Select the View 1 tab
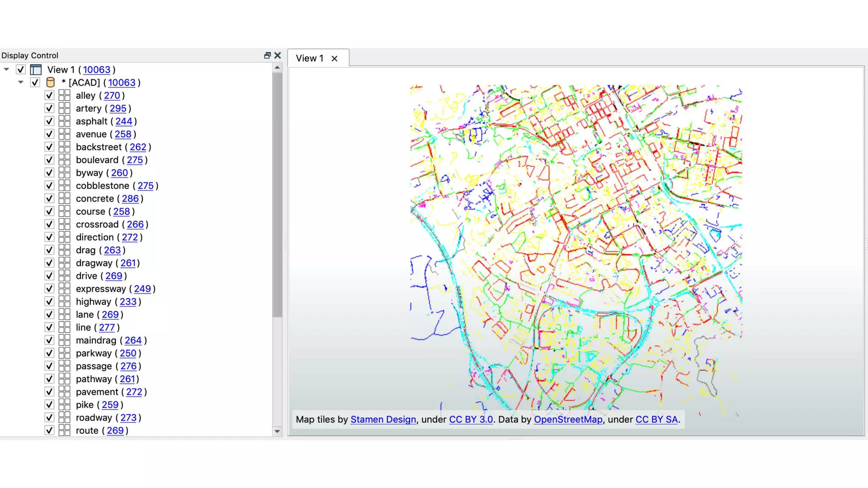The image size is (868, 488). click(310, 58)
